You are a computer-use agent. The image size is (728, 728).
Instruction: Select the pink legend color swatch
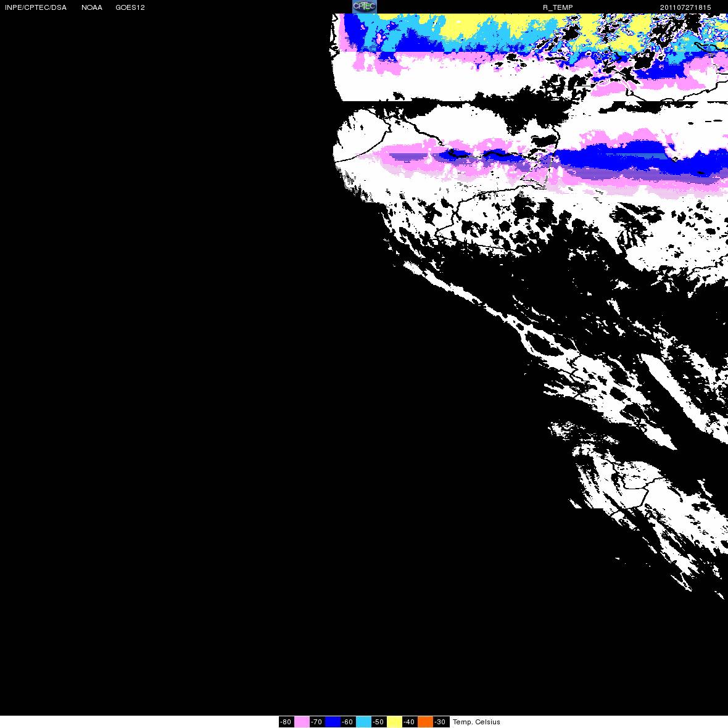[x=302, y=722]
